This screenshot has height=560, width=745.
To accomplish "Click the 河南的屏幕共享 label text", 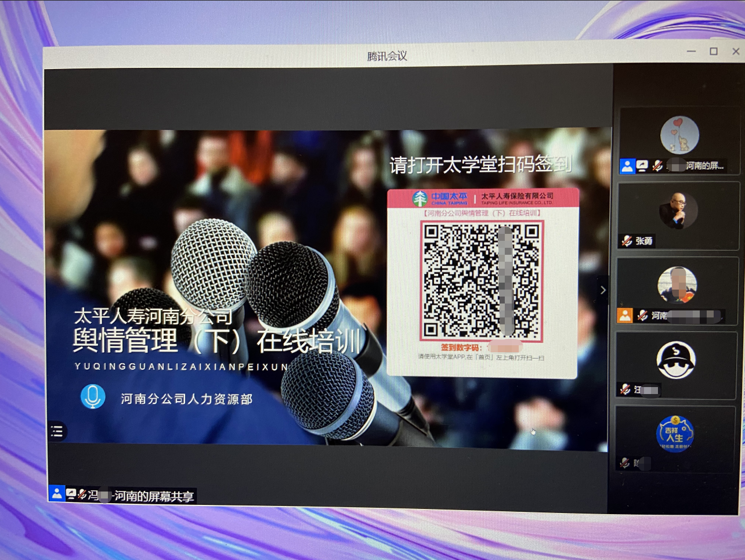I will [154, 496].
